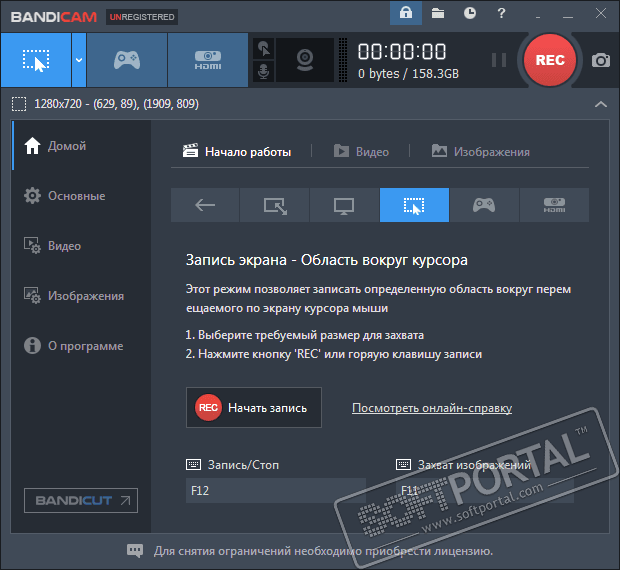The image size is (620, 570).
Task: Click the UNREGISTERED label
Action: click(x=142, y=17)
